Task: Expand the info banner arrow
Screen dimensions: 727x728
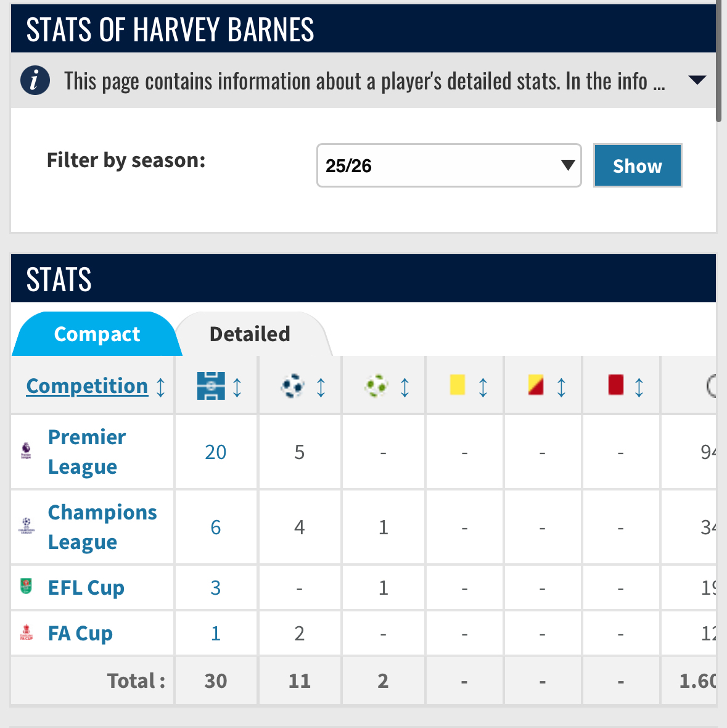Action: pyautogui.click(x=697, y=80)
